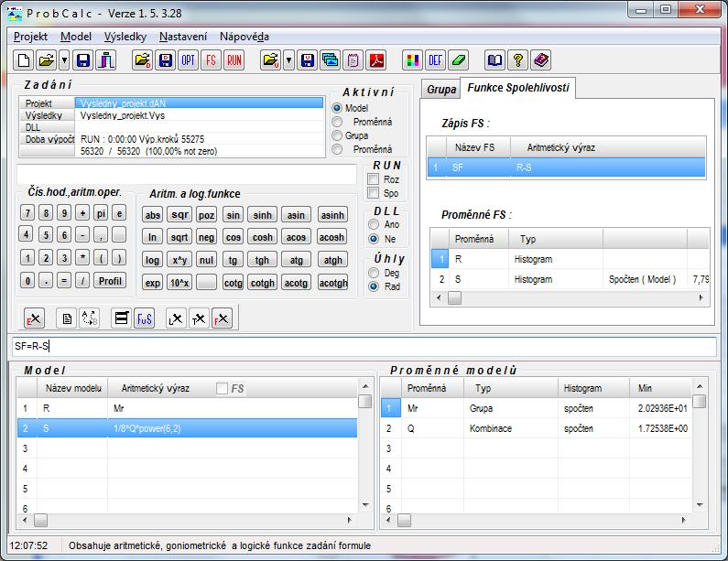Click the yellow question mark help icon
The height and width of the screenshot is (561, 728).
[517, 60]
